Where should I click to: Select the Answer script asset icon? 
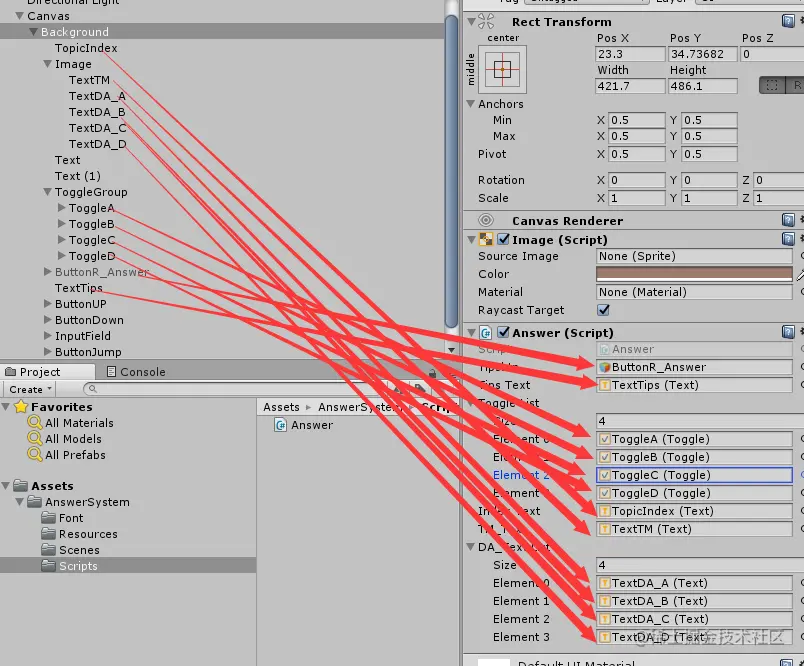(280, 425)
